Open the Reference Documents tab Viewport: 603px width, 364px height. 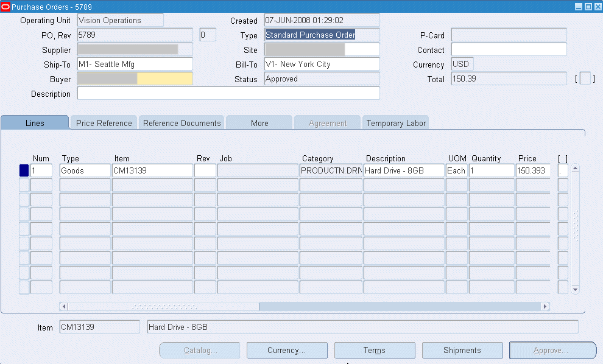(x=182, y=123)
